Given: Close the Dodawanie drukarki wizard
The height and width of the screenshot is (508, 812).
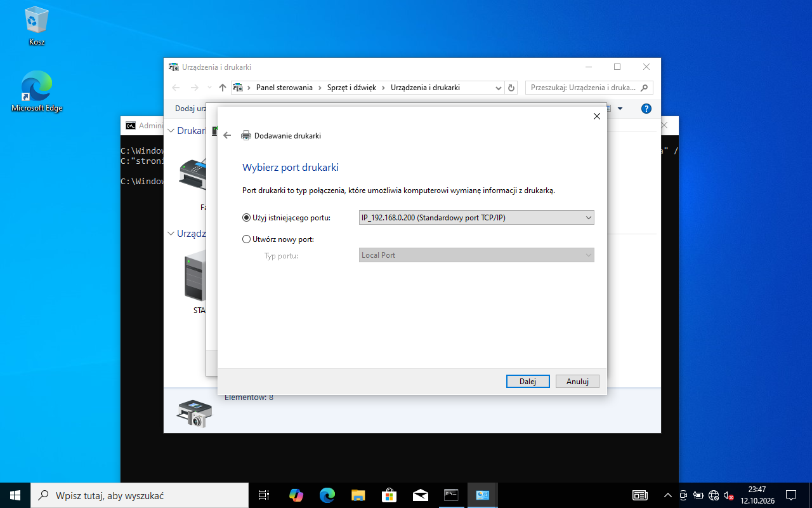Looking at the screenshot, I should pyautogui.click(x=596, y=116).
